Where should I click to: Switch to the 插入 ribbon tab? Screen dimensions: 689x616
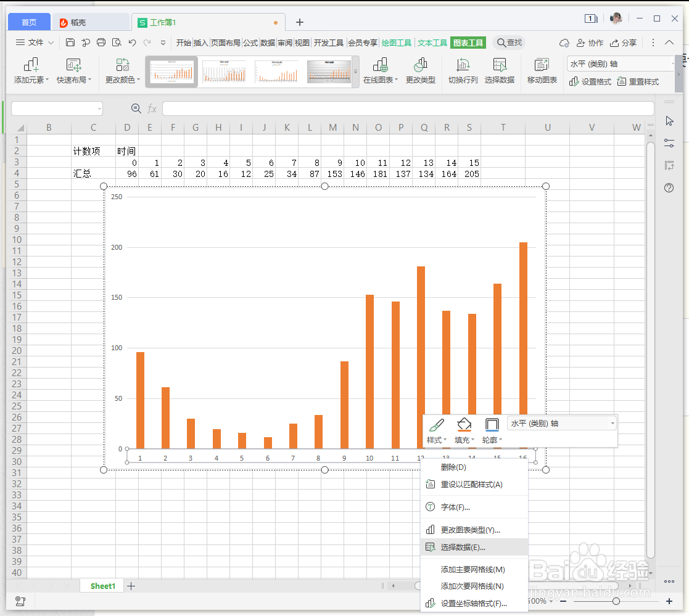200,43
